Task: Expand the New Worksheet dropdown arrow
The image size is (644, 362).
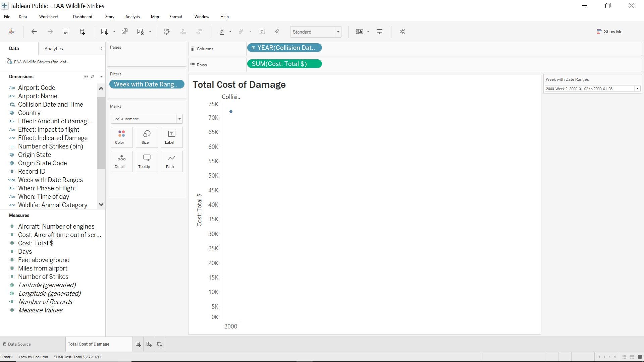Action: (114, 32)
